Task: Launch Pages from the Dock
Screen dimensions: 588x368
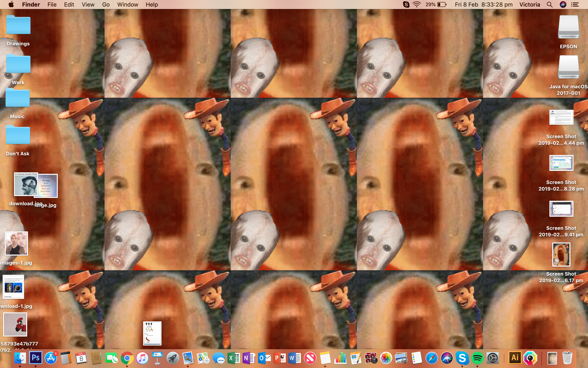Action: coord(355,358)
